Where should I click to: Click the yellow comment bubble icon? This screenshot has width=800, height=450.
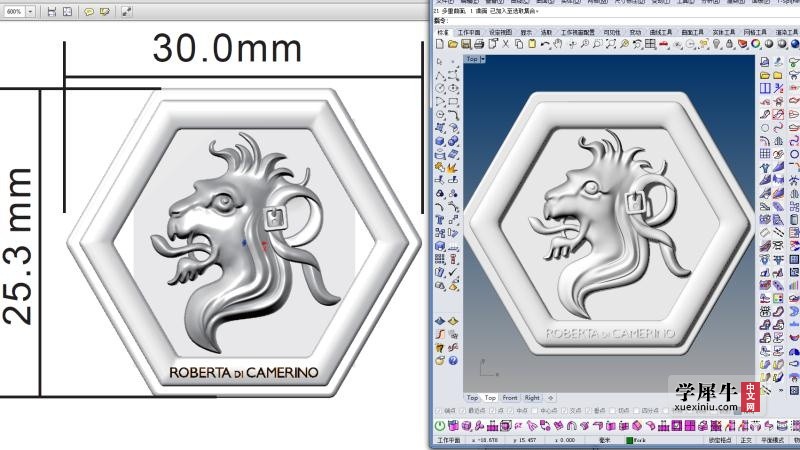89,11
